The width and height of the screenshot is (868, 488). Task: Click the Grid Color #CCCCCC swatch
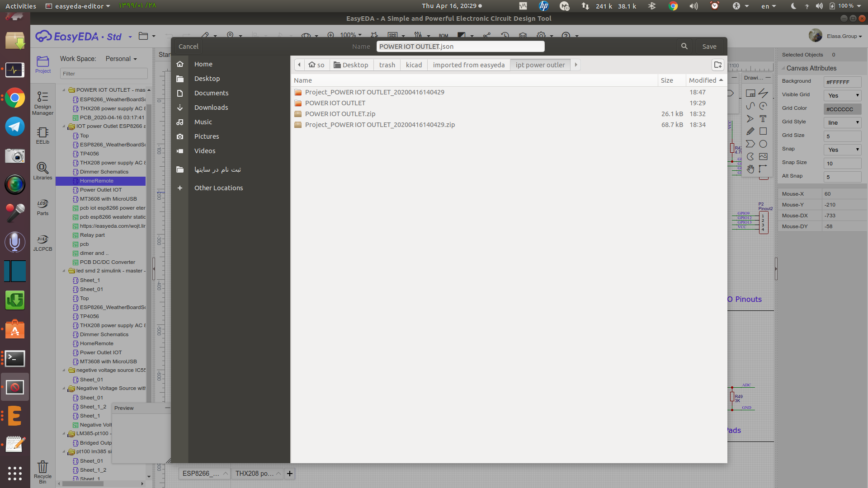click(843, 109)
